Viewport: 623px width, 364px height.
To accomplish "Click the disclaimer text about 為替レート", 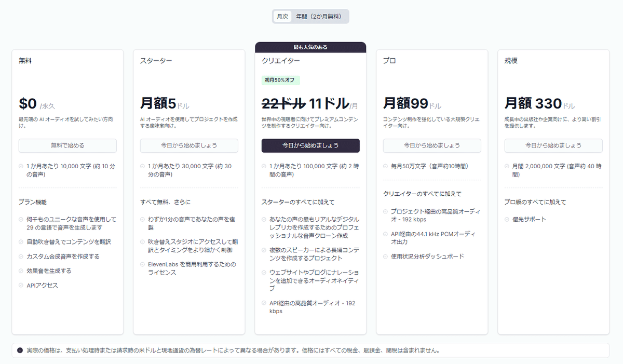I will point(233,350).
